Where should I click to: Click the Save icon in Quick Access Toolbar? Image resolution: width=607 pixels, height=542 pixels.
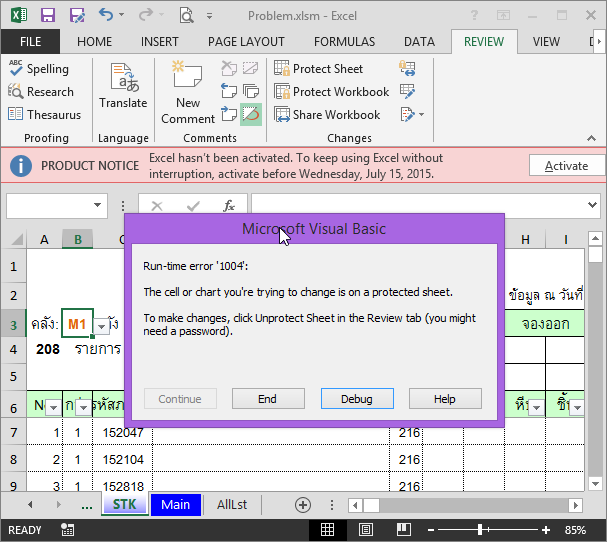coord(47,15)
